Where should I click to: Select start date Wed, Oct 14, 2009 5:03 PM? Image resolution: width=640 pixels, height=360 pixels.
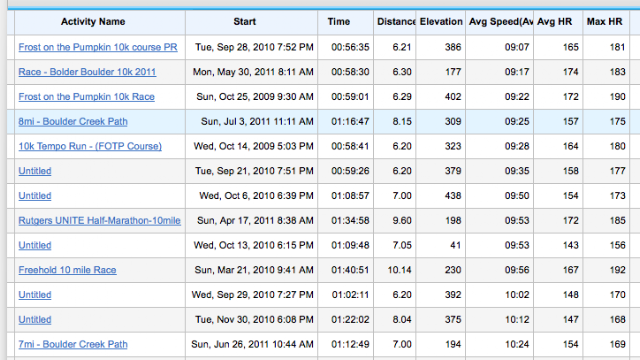tap(253, 146)
